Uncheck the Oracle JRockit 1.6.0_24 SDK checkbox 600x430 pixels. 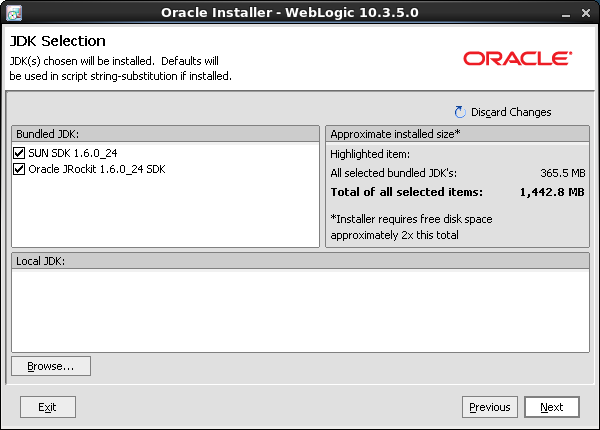19,169
